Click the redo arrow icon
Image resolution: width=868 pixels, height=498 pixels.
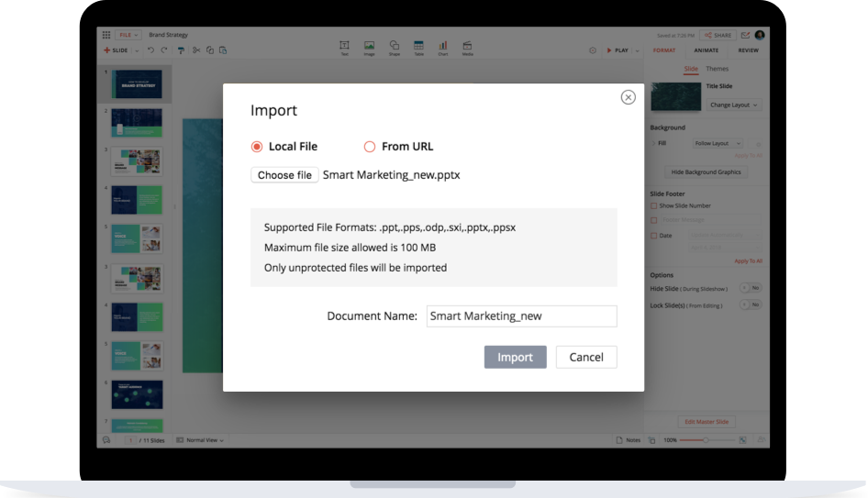(x=164, y=50)
